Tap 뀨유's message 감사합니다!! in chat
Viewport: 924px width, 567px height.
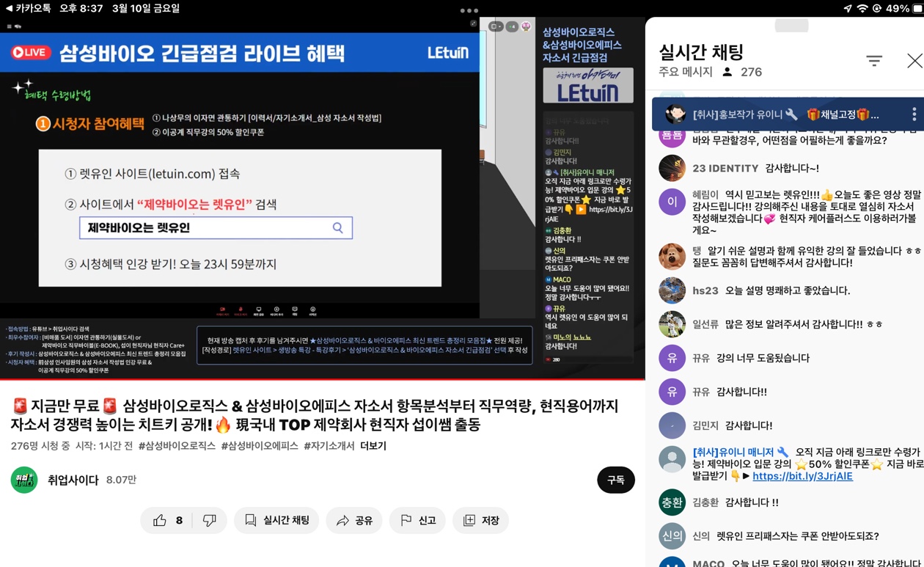741,392
